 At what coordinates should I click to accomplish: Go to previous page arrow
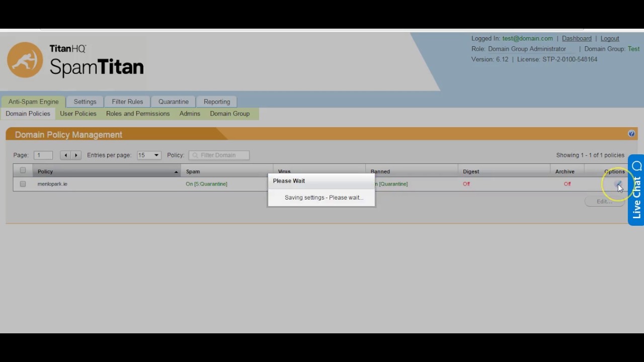coord(65,155)
